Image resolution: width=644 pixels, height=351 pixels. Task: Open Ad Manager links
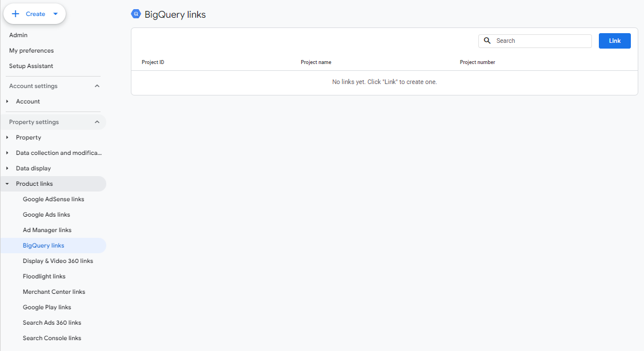[x=47, y=230]
